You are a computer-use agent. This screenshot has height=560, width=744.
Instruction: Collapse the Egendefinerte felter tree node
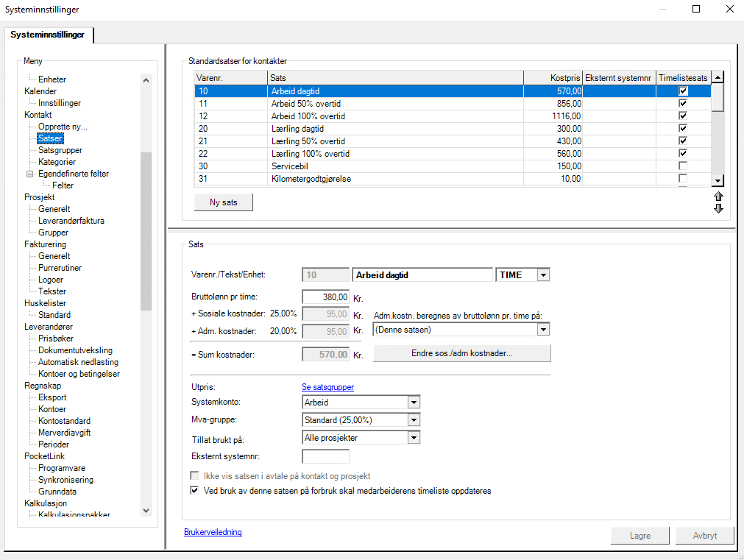coord(30,174)
